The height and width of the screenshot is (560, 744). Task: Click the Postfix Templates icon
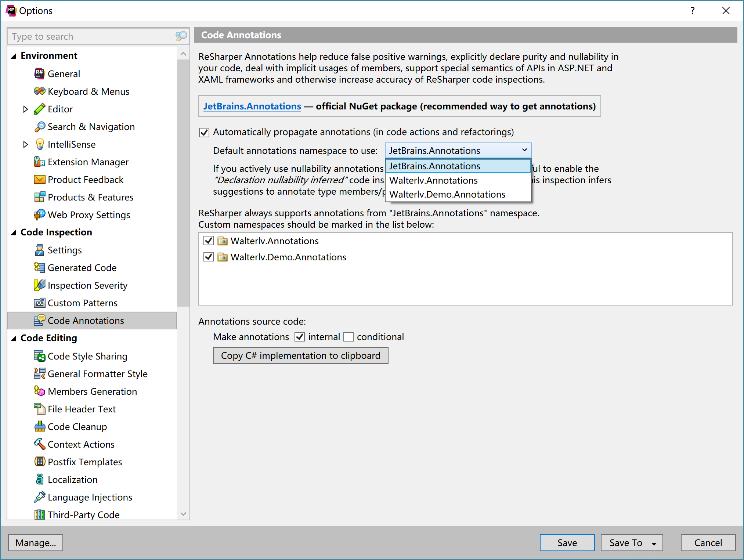click(x=39, y=462)
